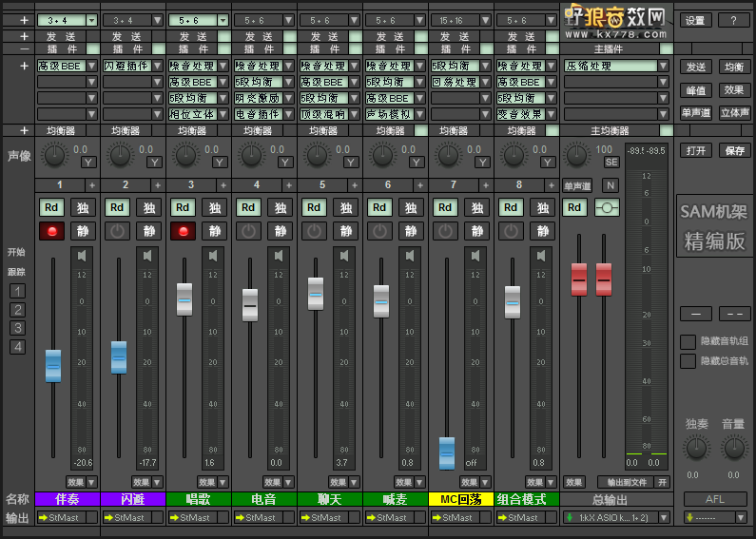The width and height of the screenshot is (756, 539).
Task: Click tracking preset 2 button
Action: [18, 310]
